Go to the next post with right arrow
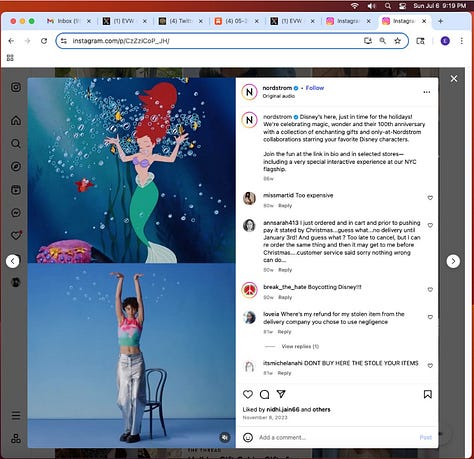This screenshot has height=459, width=474. 453,261
